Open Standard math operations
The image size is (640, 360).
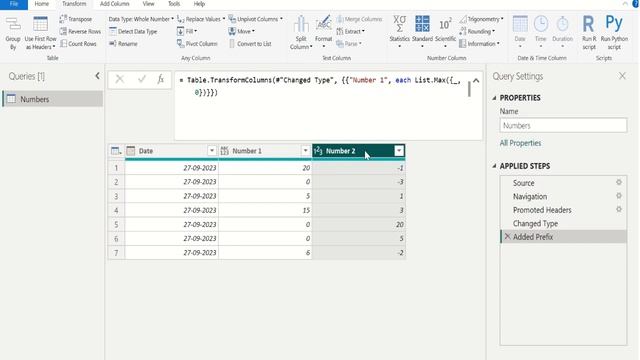(x=422, y=32)
